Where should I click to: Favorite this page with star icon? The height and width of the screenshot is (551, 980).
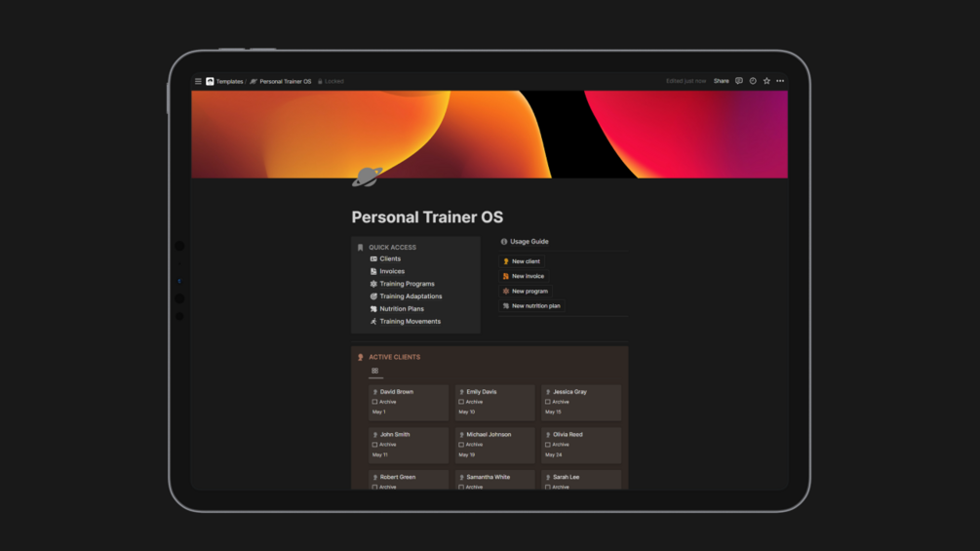(x=766, y=81)
